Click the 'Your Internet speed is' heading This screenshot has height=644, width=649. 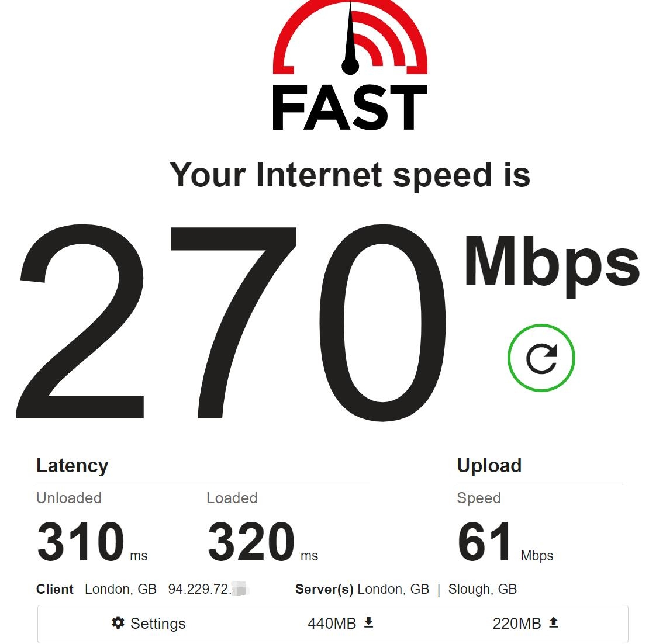click(x=350, y=175)
